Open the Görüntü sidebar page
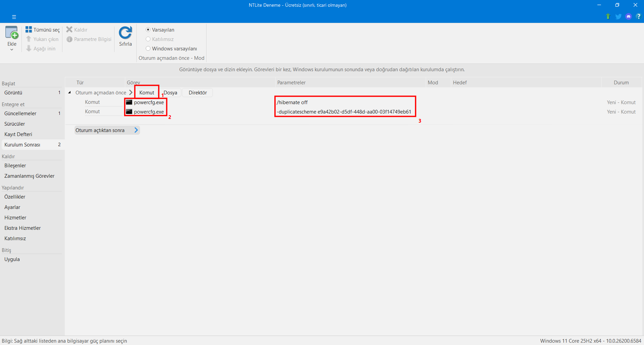 point(32,93)
